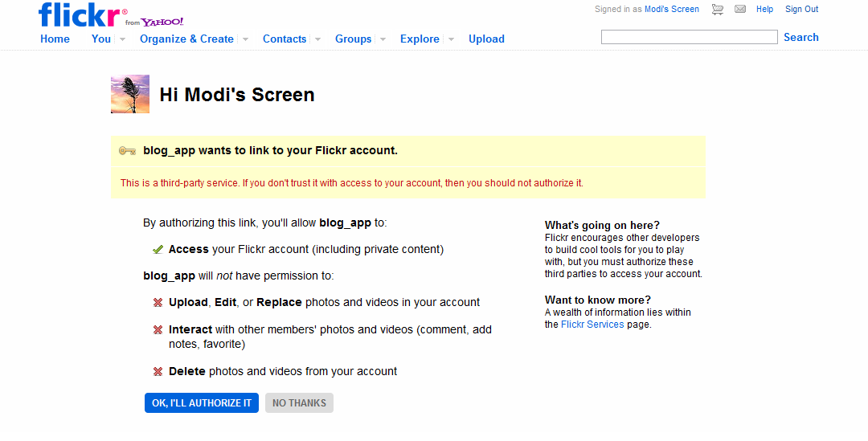This screenshot has height=441, width=868.
Task: Expand the Explore dropdown arrow
Action: coord(451,39)
